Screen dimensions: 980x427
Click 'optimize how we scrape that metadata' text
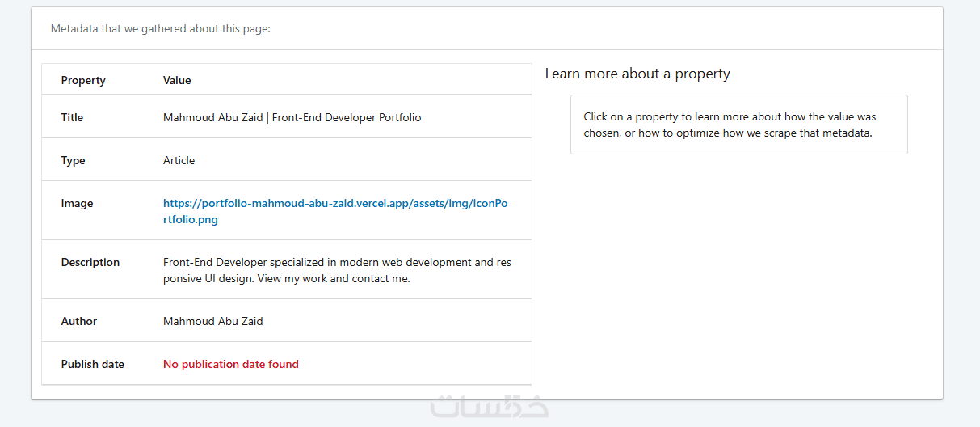pos(755,133)
